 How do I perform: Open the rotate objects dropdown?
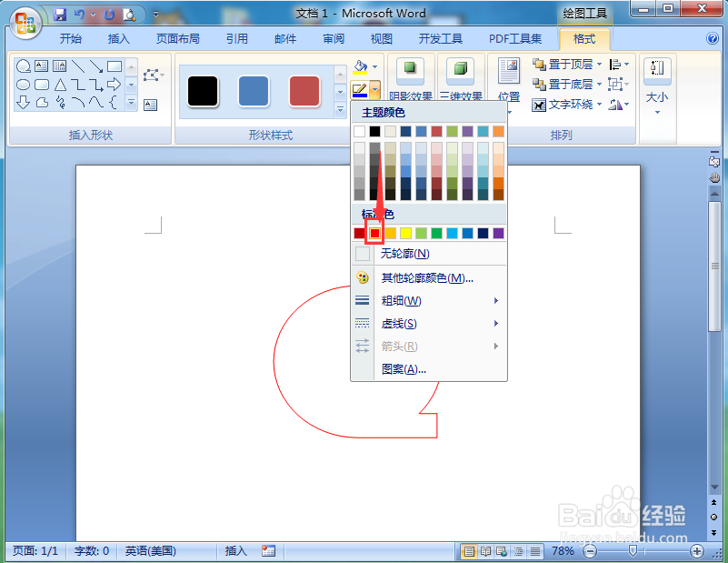[x=619, y=105]
